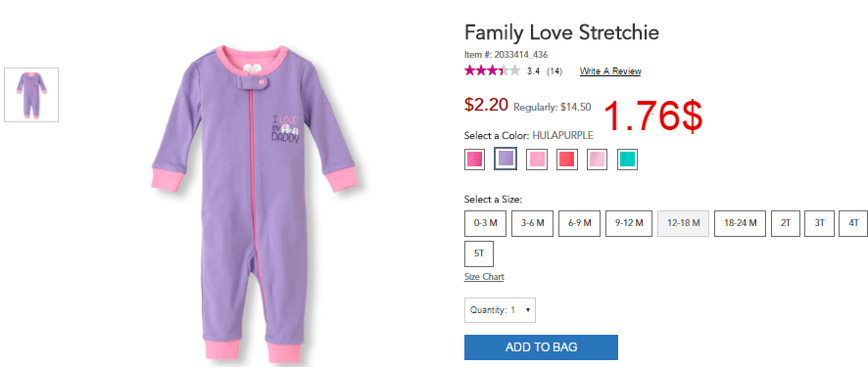
Task: Select the purple stretchie thumbnail image
Action: 31,95
